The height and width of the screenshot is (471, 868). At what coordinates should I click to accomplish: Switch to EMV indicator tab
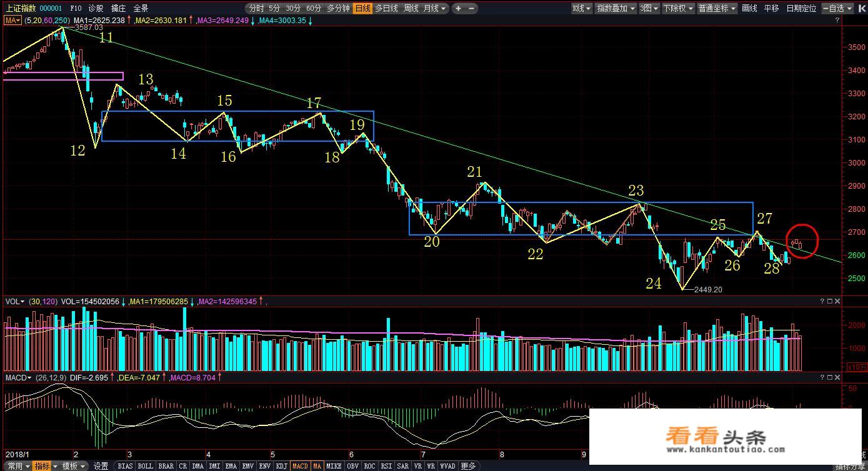click(x=247, y=466)
